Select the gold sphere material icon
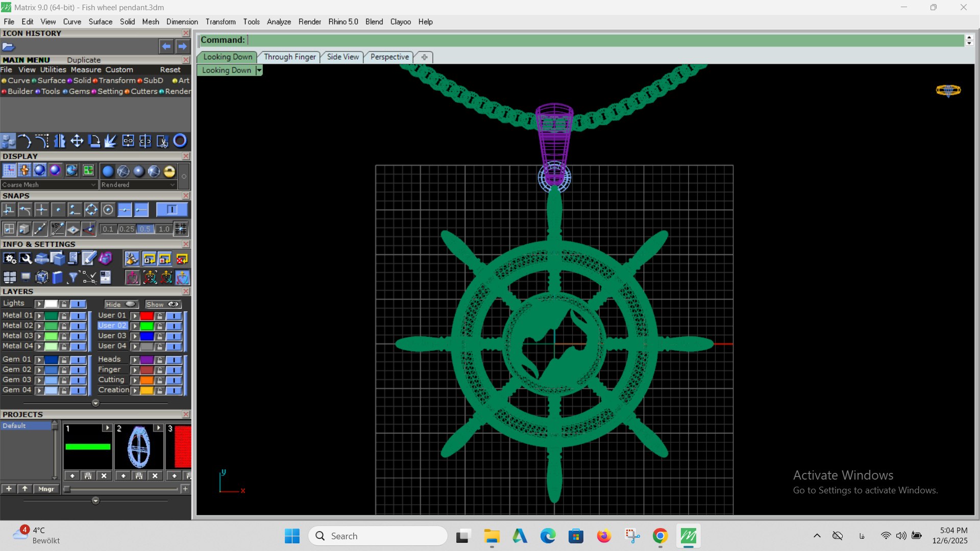This screenshot has width=980, height=551. pyautogui.click(x=169, y=171)
